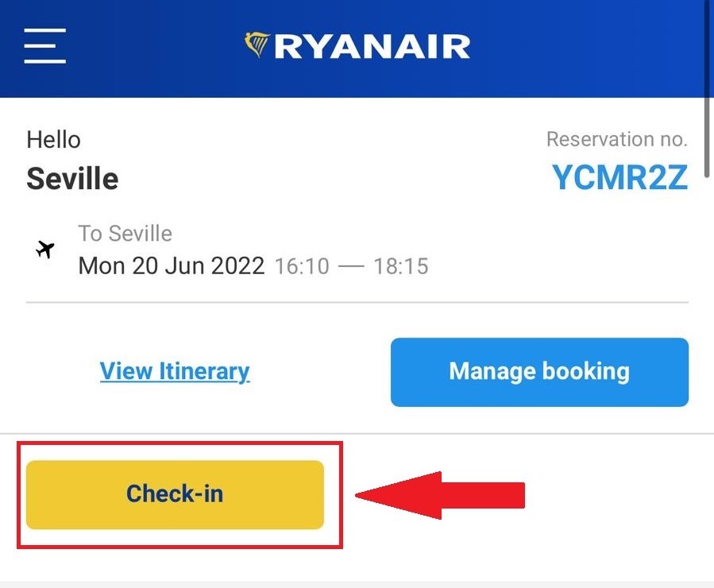Image resolution: width=714 pixels, height=588 pixels.
Task: Click the reservation number YCMR2Z
Action: point(620,178)
